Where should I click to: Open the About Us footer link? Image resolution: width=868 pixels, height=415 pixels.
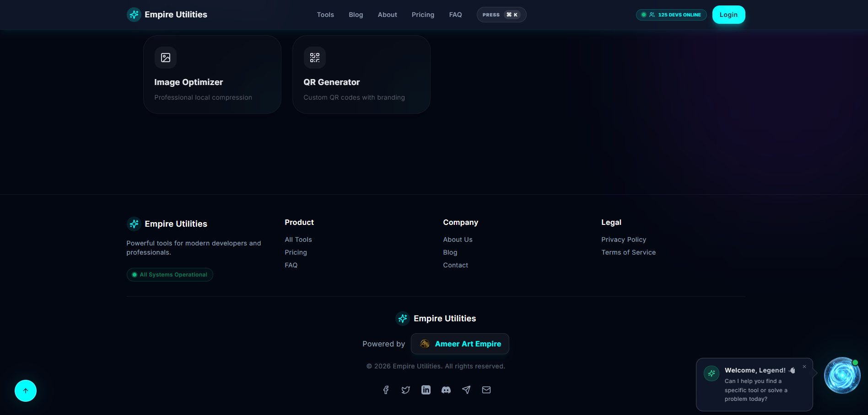click(x=458, y=239)
